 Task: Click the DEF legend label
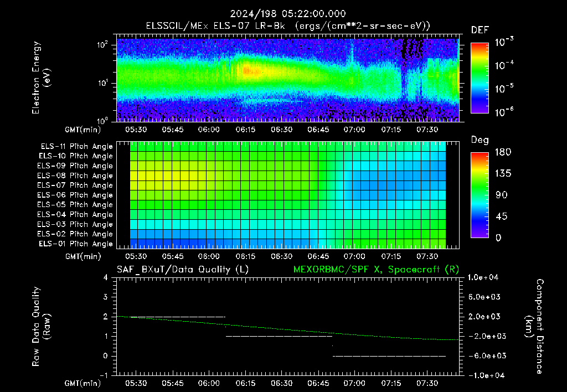click(x=480, y=30)
